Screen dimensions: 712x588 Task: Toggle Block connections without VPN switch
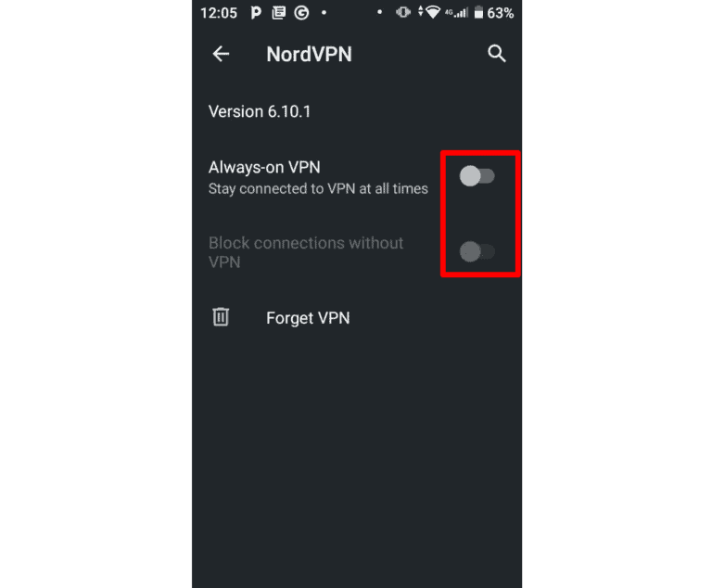[477, 251]
